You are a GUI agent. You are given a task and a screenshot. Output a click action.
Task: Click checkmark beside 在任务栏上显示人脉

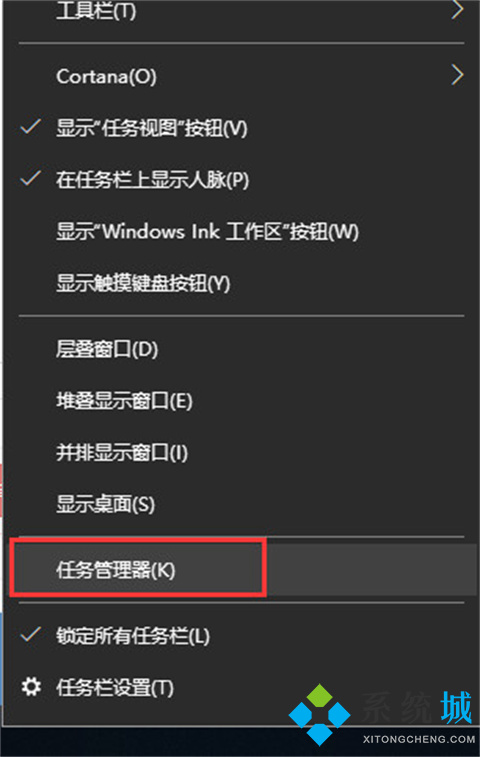pos(30,179)
